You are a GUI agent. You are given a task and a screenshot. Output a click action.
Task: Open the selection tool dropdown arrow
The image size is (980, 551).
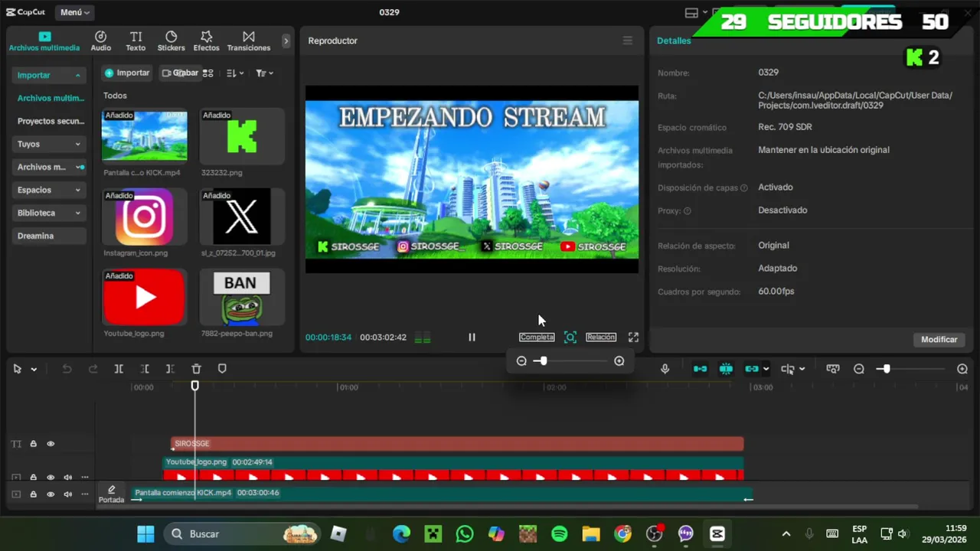[x=34, y=369]
